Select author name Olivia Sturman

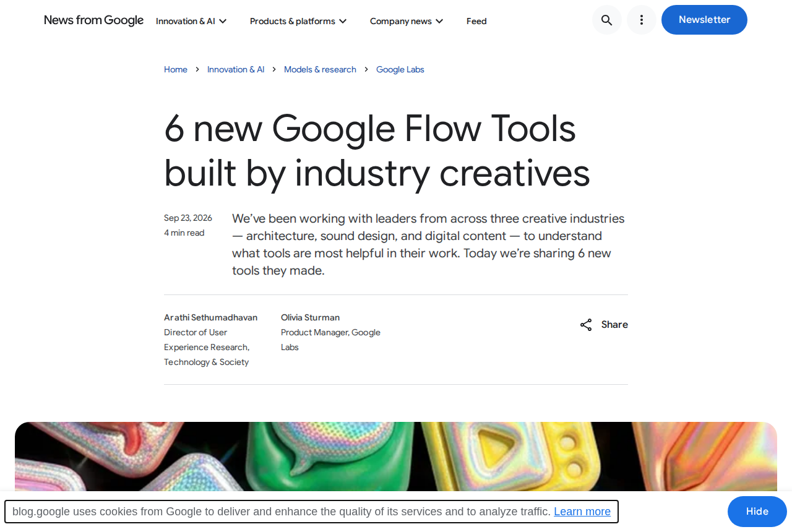(310, 317)
